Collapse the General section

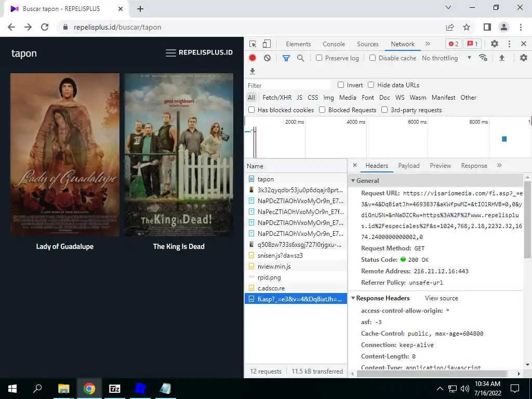click(x=353, y=180)
